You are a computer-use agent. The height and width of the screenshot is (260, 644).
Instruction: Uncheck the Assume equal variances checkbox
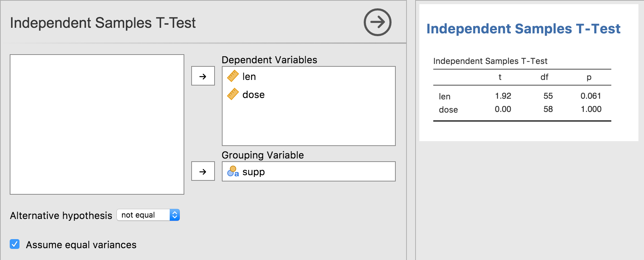(x=15, y=244)
